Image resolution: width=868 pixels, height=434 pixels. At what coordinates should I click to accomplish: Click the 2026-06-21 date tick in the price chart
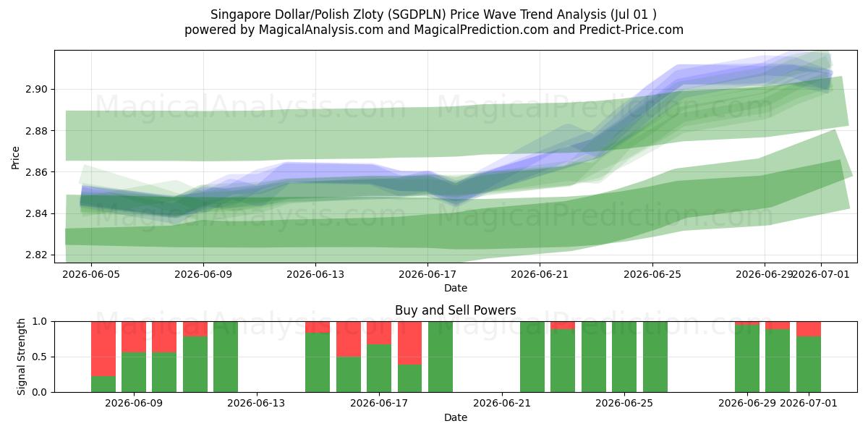540,274
